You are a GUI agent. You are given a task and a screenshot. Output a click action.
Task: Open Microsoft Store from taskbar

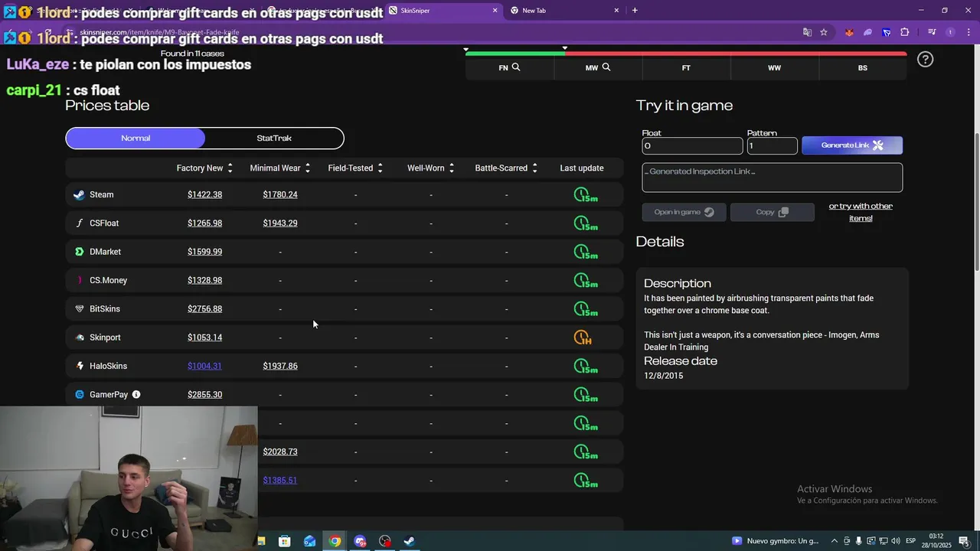285,541
